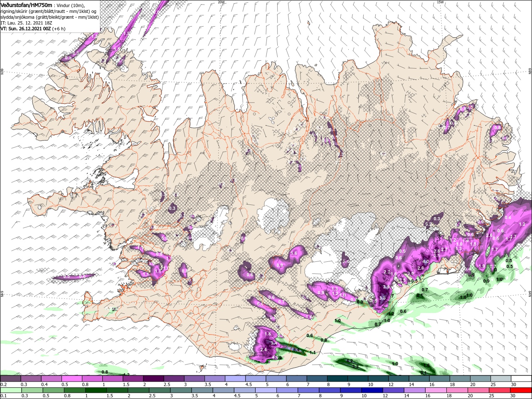
Task: Click the 20W longitude label
Action: click(x=221, y=2)
